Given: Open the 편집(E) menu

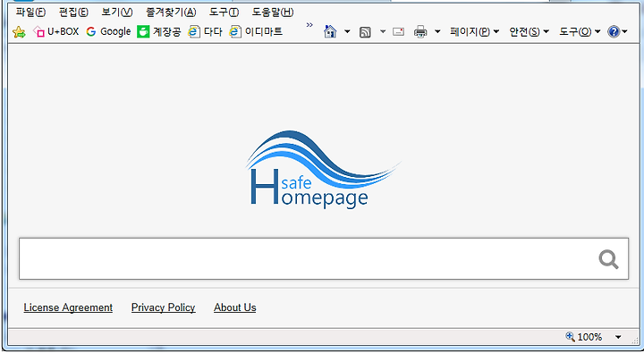Looking at the screenshot, I should pyautogui.click(x=73, y=13).
